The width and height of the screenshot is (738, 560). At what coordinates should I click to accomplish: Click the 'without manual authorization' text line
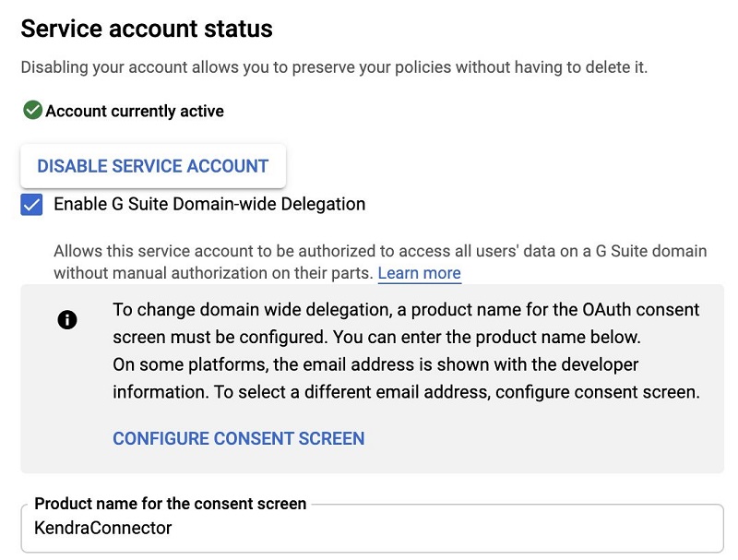[x=214, y=273]
